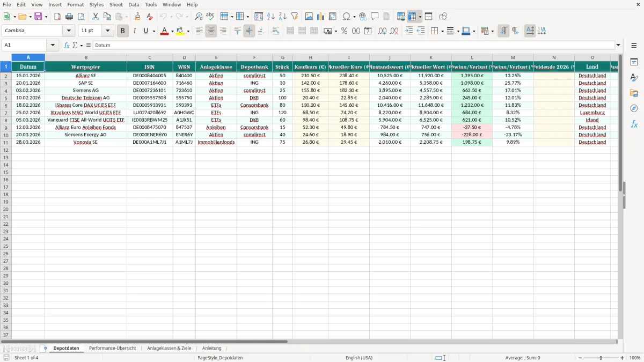Open the font size 11 pt dropdown
Image resolution: width=644 pixels, height=362 pixels.
click(107, 31)
